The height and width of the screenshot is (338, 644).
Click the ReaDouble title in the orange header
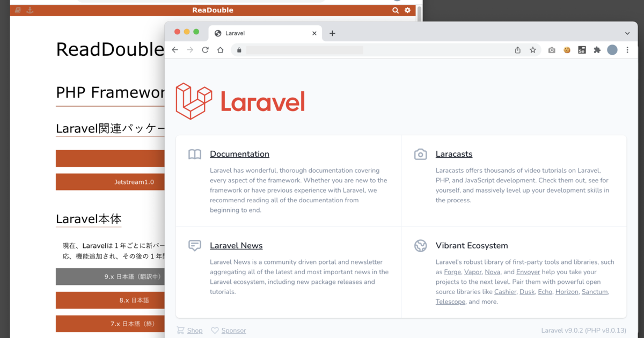[x=213, y=10]
